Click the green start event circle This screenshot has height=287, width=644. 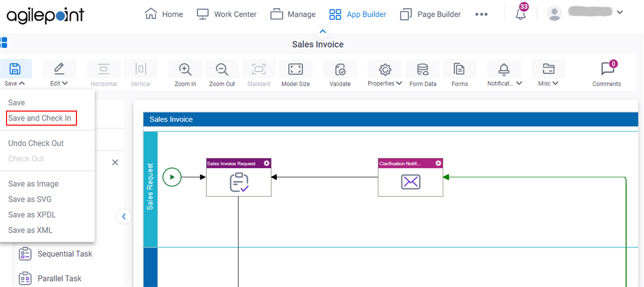tap(172, 177)
